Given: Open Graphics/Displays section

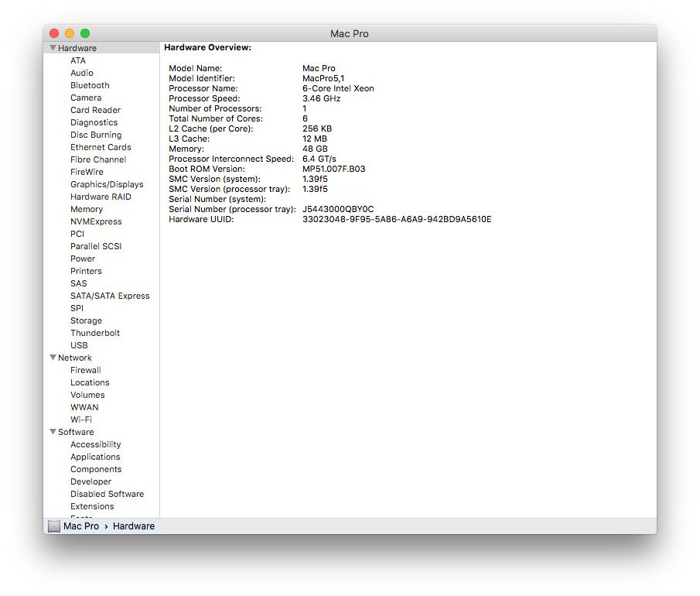Looking at the screenshot, I should click(x=107, y=184).
